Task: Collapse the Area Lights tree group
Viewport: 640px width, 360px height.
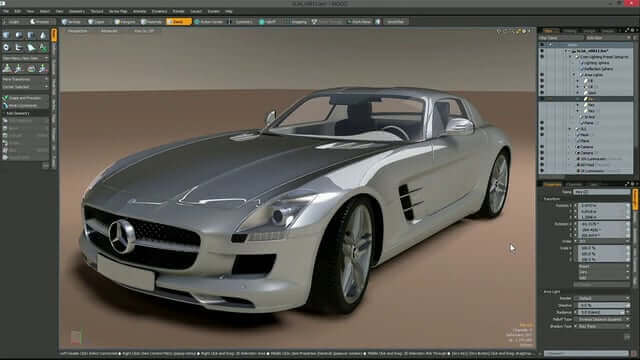Action: tap(573, 75)
